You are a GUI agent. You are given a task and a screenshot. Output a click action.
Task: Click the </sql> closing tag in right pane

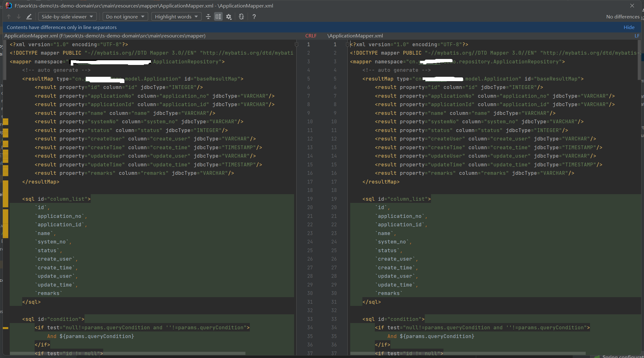(x=372, y=302)
